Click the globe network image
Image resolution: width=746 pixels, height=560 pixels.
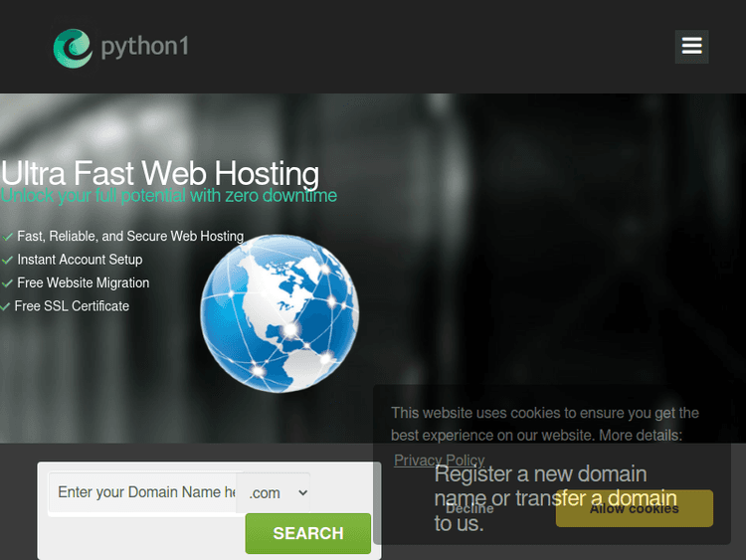pos(280,313)
